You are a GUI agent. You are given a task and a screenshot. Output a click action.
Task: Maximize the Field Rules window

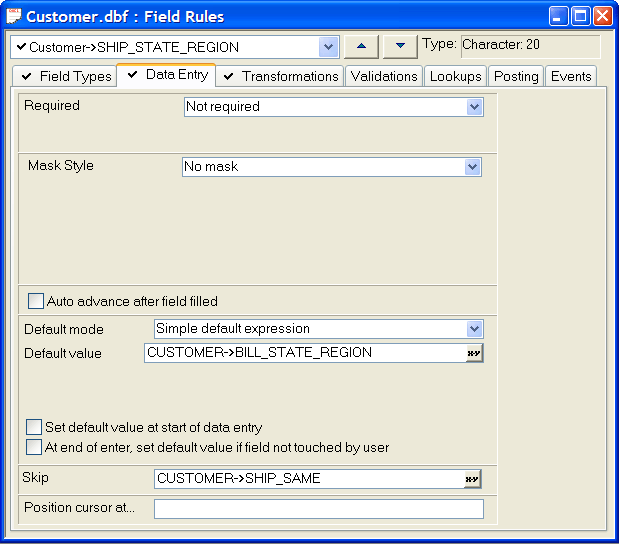click(580, 16)
